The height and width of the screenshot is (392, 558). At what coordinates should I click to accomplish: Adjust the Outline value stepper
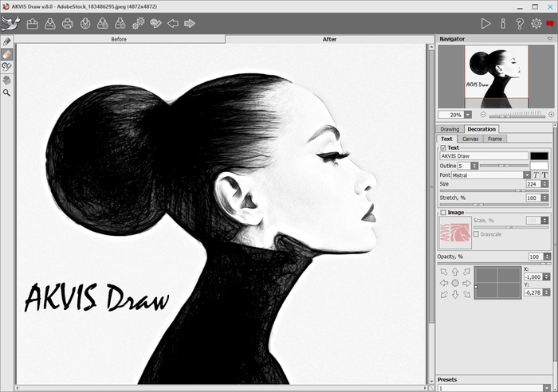tap(474, 166)
